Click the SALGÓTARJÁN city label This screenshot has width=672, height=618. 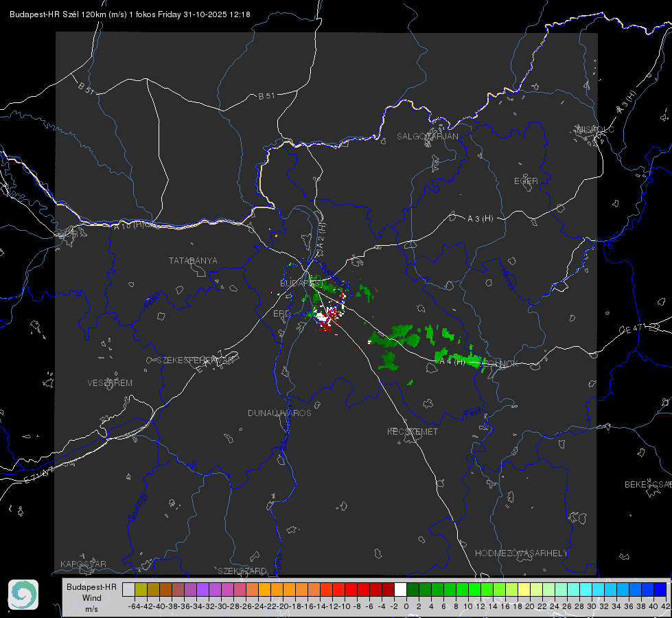click(x=427, y=137)
